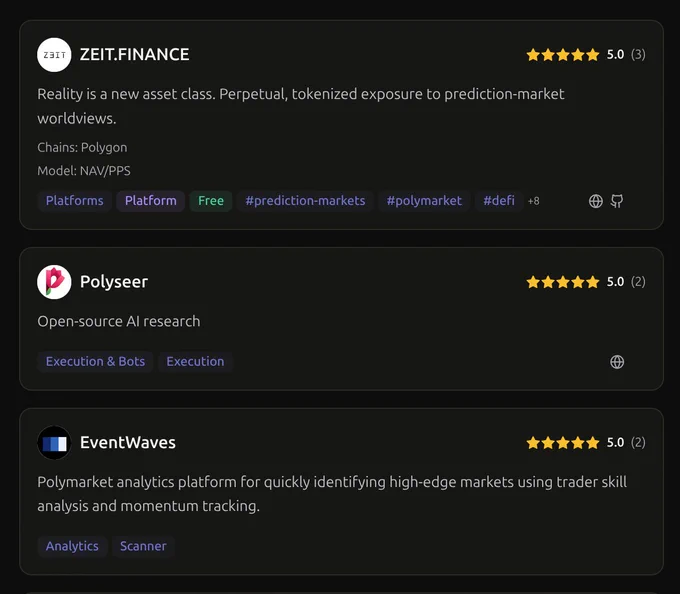The image size is (680, 594).
Task: Expand the +8 more tags indicator
Action: click(x=533, y=201)
